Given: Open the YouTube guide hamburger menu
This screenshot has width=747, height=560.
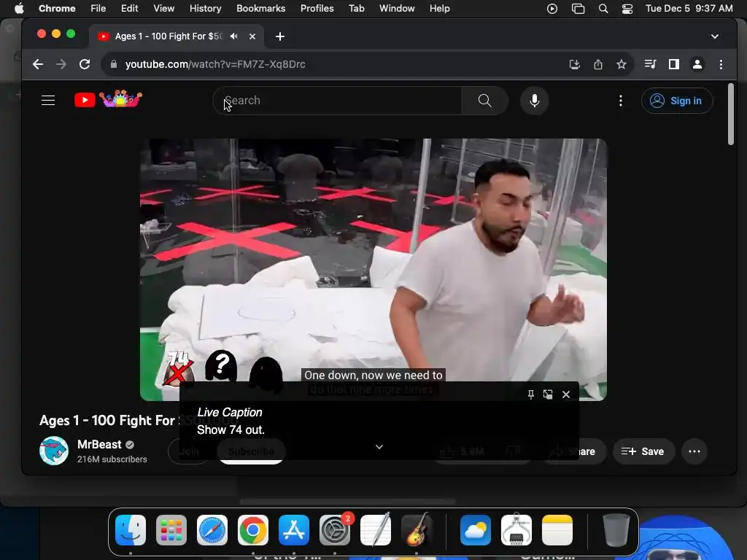Looking at the screenshot, I should [x=48, y=101].
